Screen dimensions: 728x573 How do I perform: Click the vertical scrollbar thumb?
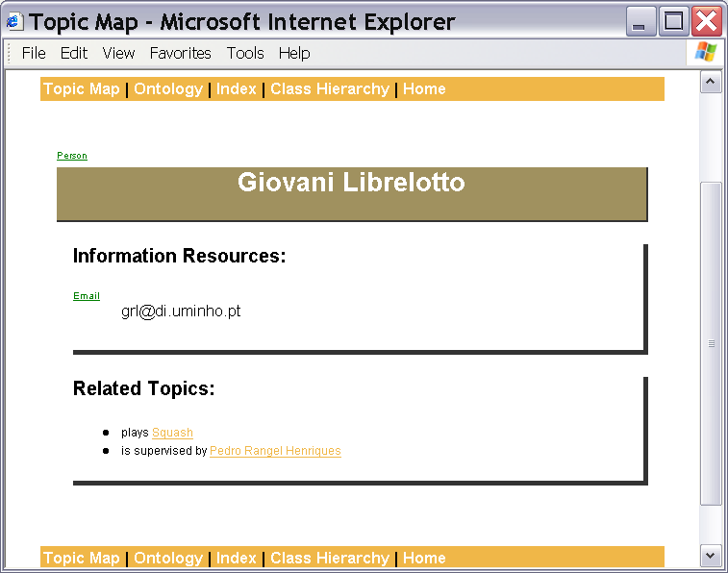pyautogui.click(x=711, y=344)
